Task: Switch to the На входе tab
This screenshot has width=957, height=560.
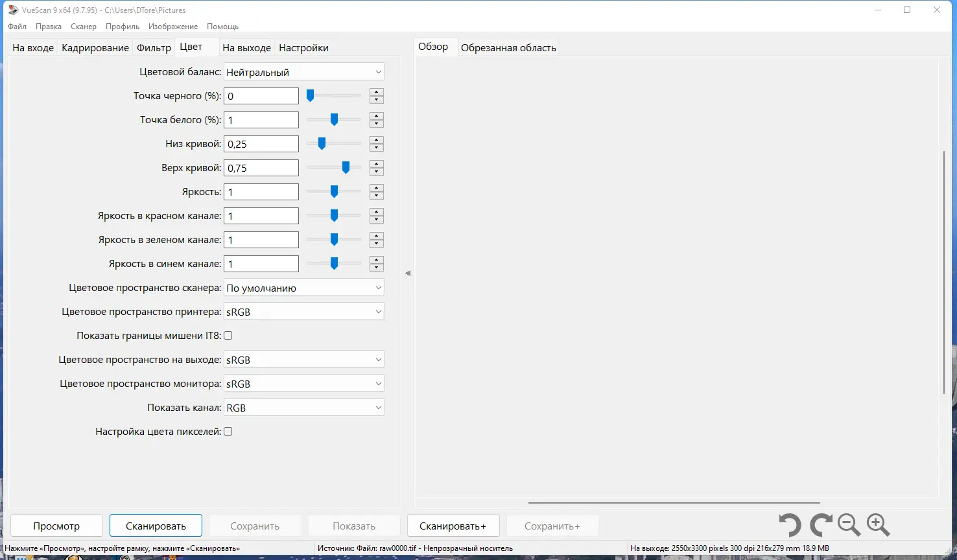Action: pos(33,48)
